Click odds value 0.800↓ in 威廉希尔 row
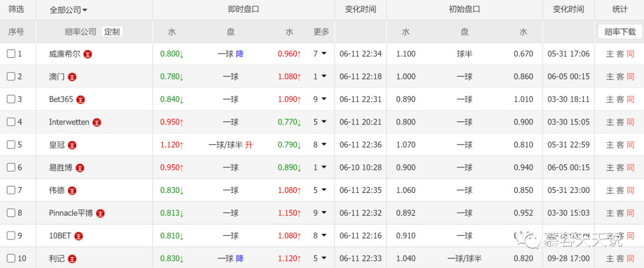 [x=172, y=54]
